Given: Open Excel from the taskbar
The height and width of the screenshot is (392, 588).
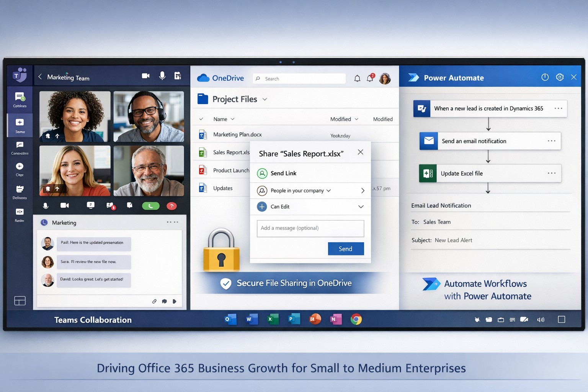Looking at the screenshot, I should pos(273,319).
